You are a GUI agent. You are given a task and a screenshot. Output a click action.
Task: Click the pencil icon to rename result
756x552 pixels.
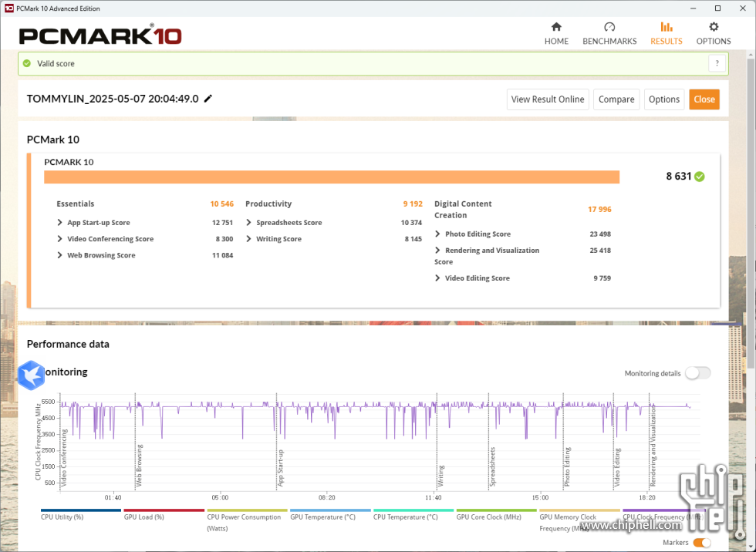click(x=208, y=99)
